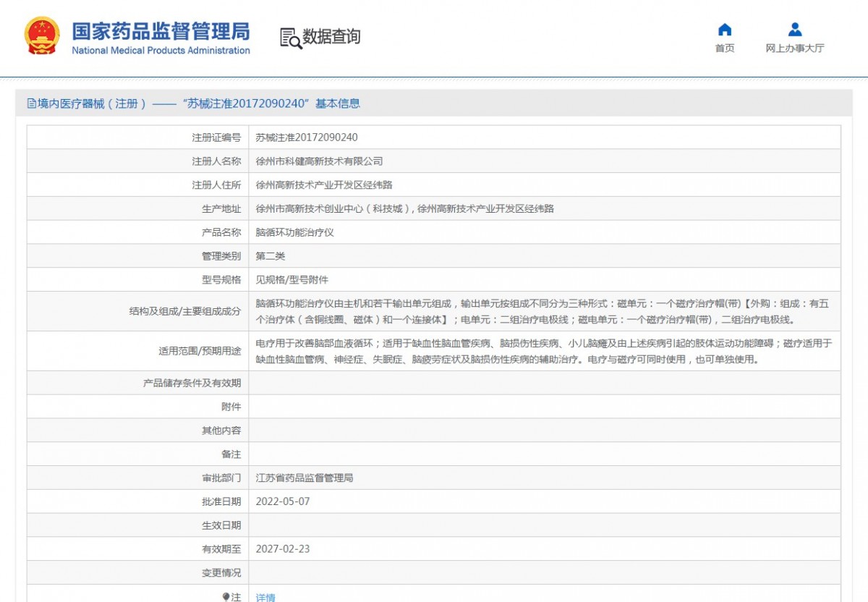868x602 pixels.
Task: Click National Medical Products Administration subtitle
Action: tap(161, 51)
